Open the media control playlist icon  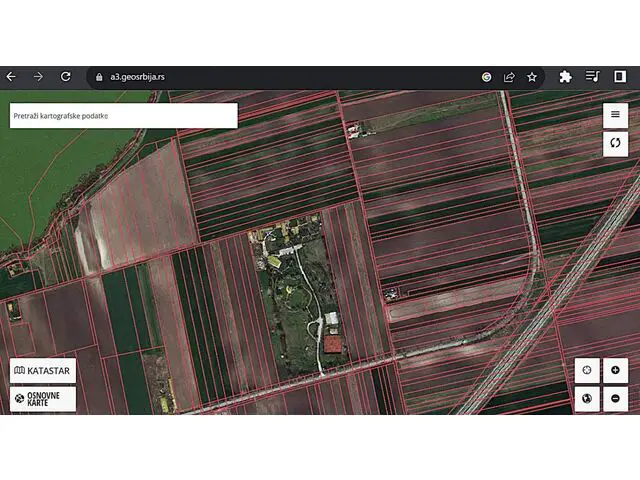pyautogui.click(x=593, y=76)
